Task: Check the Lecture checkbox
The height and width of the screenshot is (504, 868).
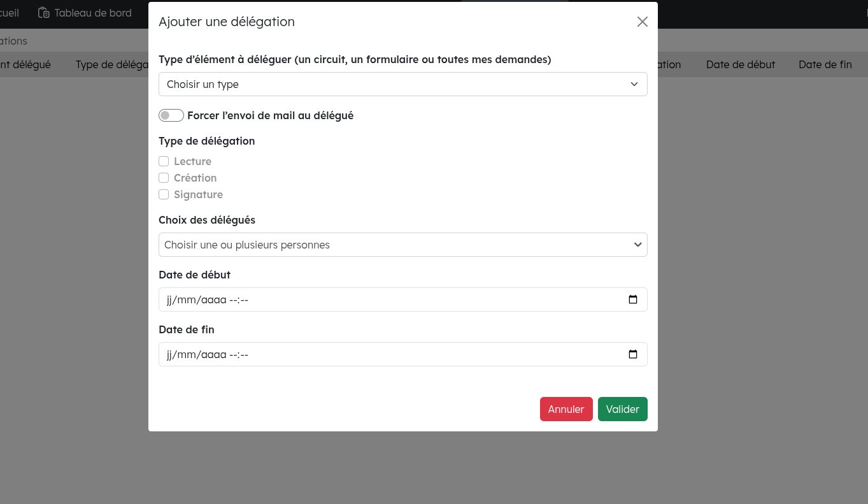Action: [164, 161]
